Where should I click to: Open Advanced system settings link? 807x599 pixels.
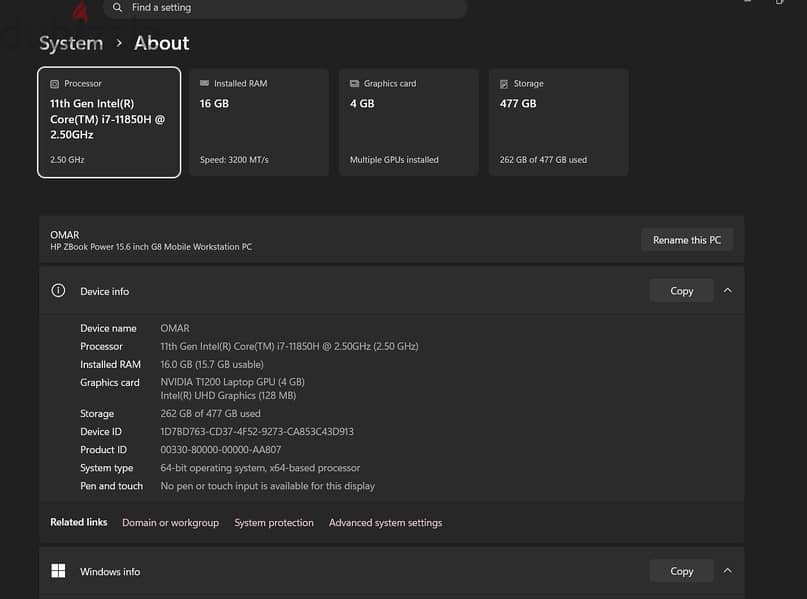click(x=385, y=522)
